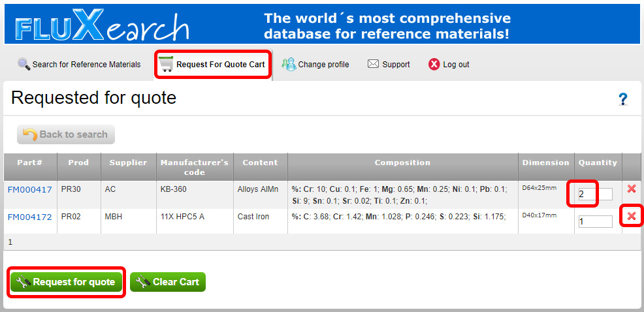Click the green Request for quote button
The height and width of the screenshot is (312, 644).
point(66,282)
